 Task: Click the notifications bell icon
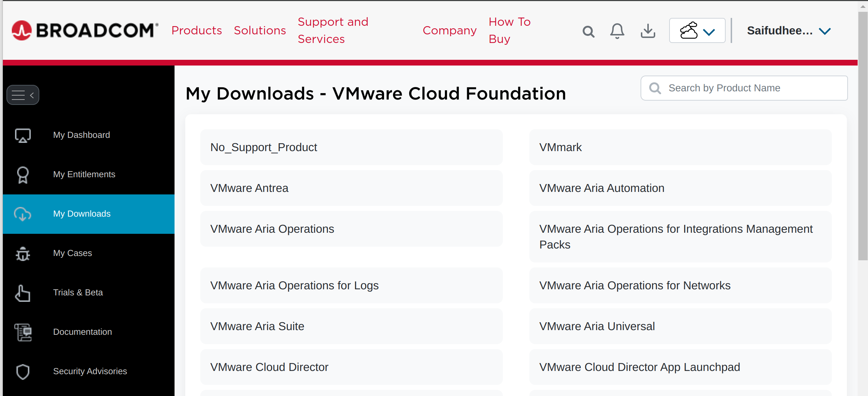[x=617, y=31]
